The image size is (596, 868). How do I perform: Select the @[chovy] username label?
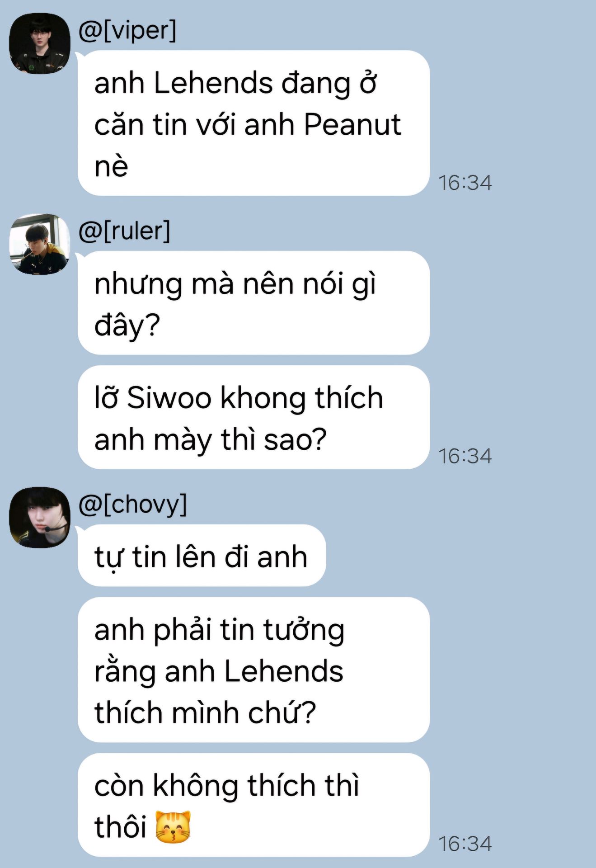point(132,505)
